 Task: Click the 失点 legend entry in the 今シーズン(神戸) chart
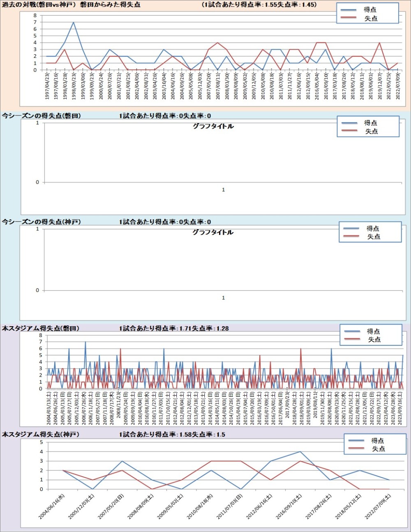[373, 237]
